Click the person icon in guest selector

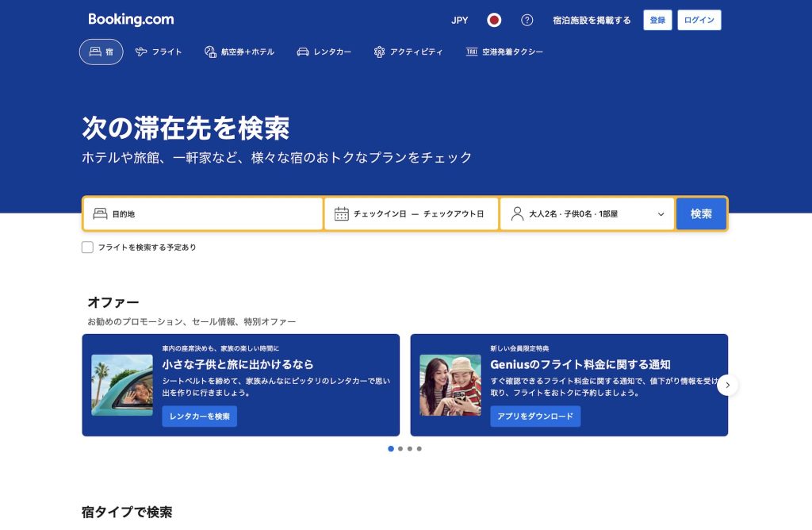click(x=517, y=213)
